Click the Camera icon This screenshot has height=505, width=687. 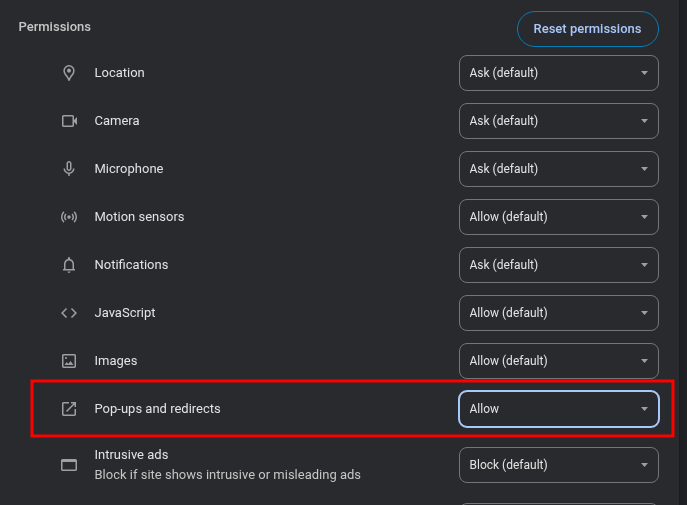pos(69,121)
